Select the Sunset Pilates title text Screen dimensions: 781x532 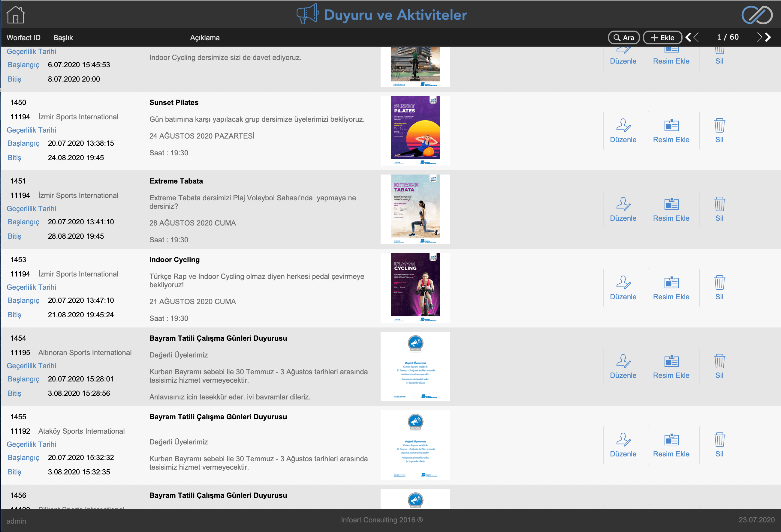(174, 103)
